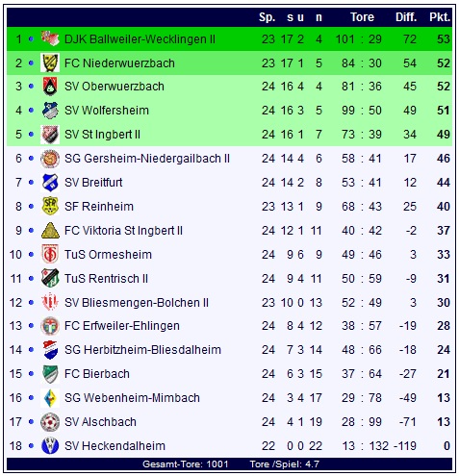This screenshot has height=476, width=459.
Task: Click the Tore column header
Action: coord(362,17)
